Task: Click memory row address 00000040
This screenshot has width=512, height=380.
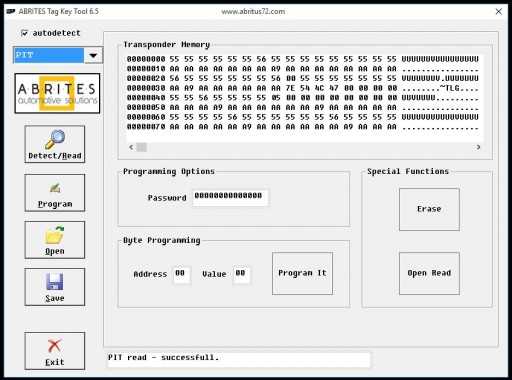Action: [x=146, y=98]
